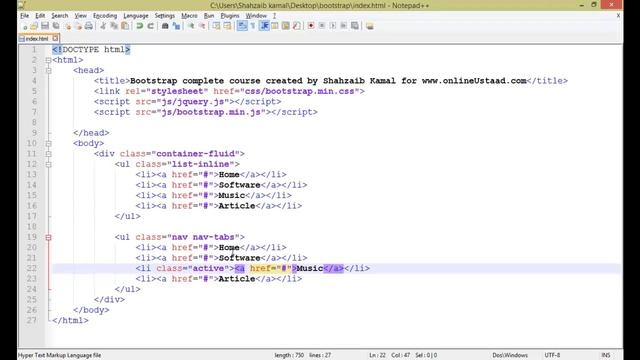
Task: Click the Save Recorded Macro icon
Action: (x=355, y=26)
